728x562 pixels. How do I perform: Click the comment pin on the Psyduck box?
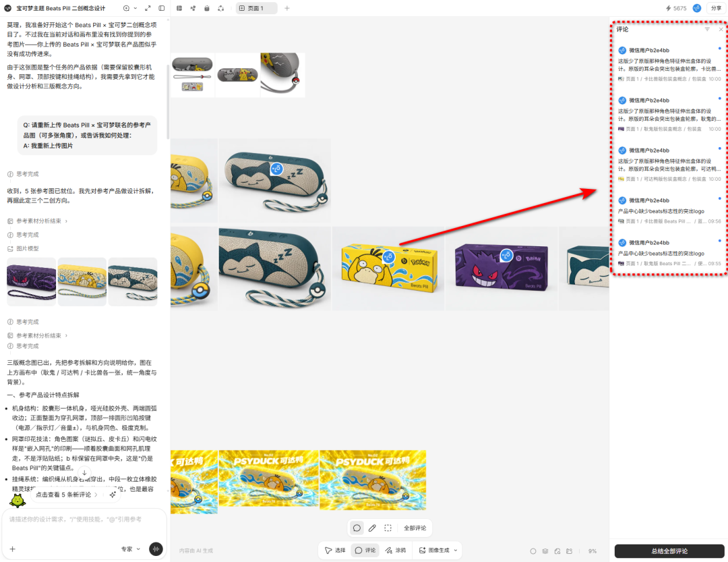pos(388,256)
